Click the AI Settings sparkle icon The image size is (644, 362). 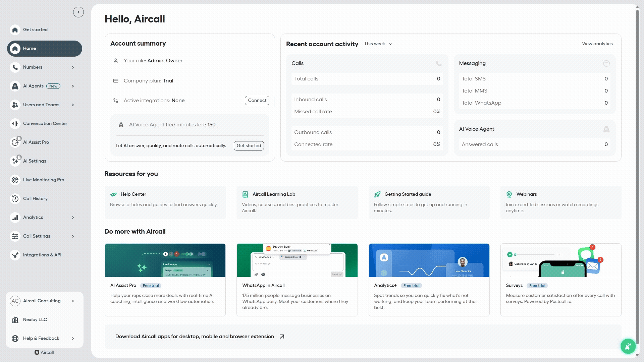[x=15, y=161]
